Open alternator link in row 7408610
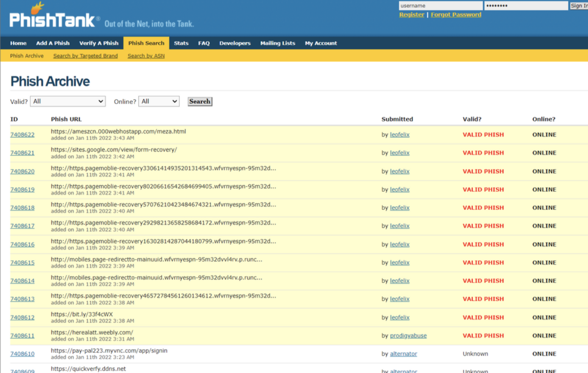Screen dimensions: 588x373 pos(403,354)
